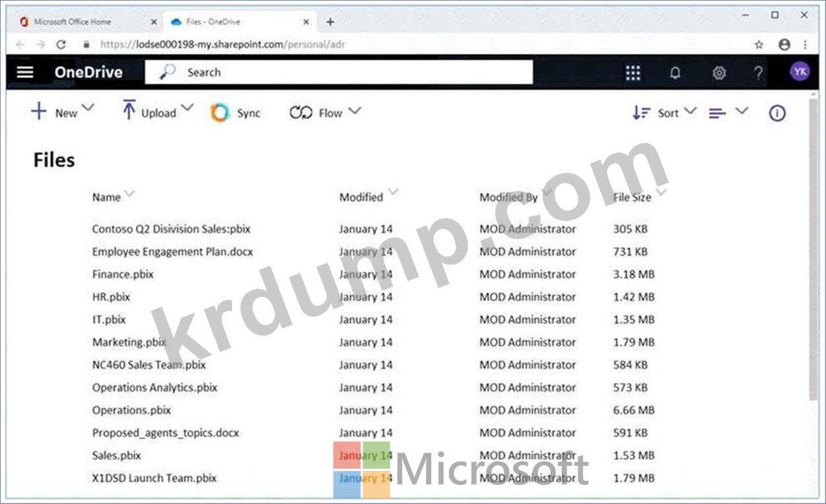Open the details info pane icon
This screenshot has height=504, width=826.
(x=777, y=113)
